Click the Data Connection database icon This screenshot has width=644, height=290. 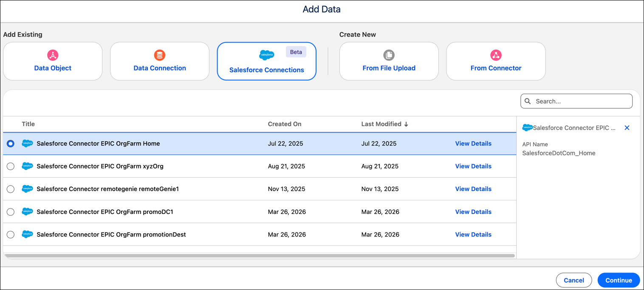pos(160,55)
